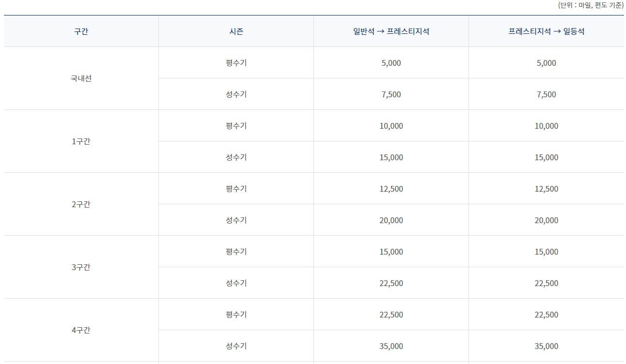Click the 7,500 value under 프레스티지석 → 일등석

tap(546, 94)
